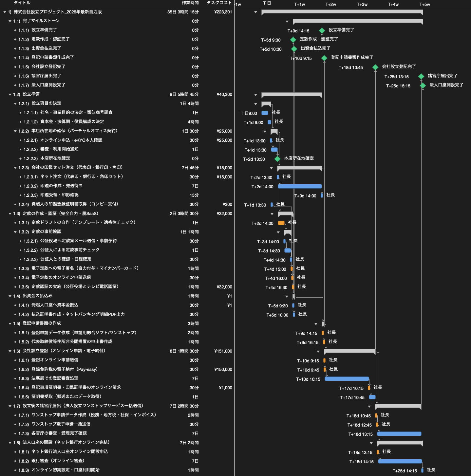Click the effort cell 35日 3時間 15分

[x=183, y=12]
